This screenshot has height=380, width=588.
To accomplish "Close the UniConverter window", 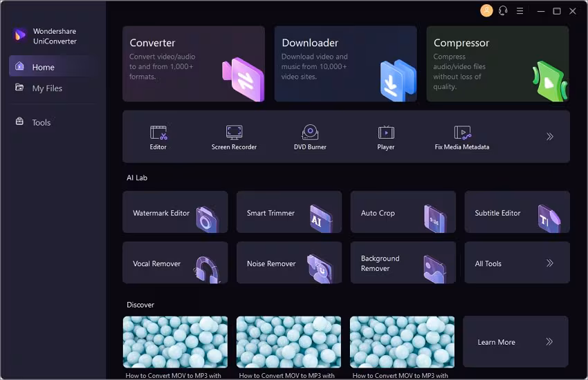I will [x=573, y=11].
